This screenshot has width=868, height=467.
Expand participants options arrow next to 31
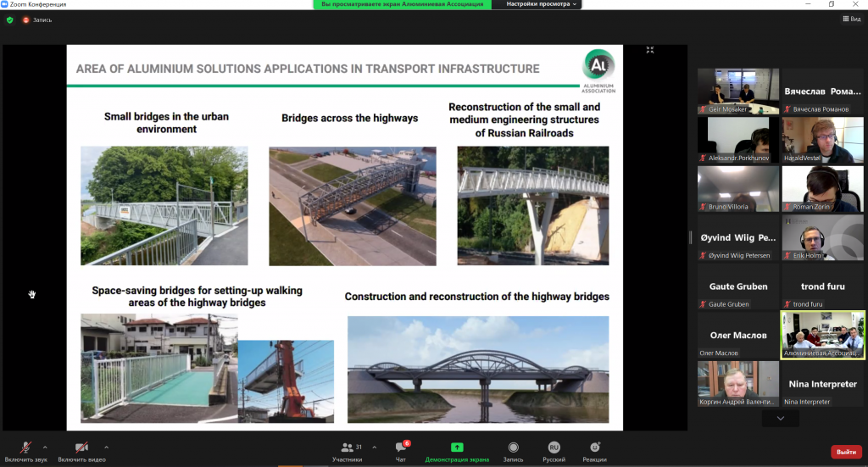tap(374, 447)
